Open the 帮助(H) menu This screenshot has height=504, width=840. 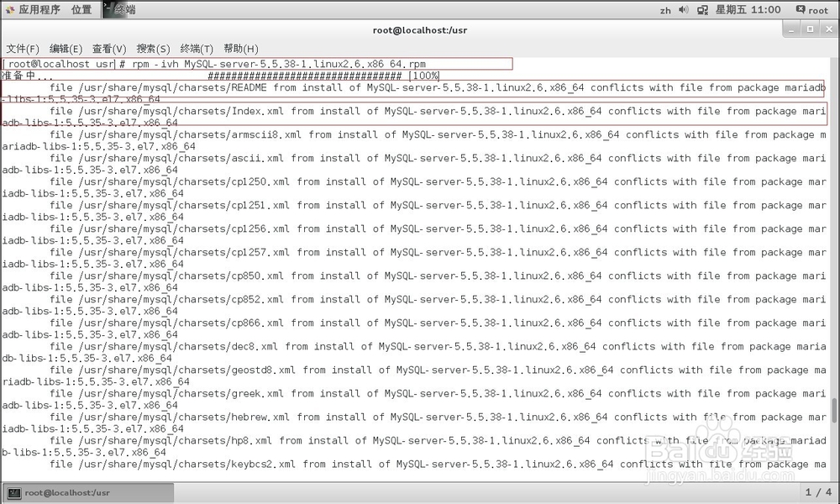tap(240, 49)
